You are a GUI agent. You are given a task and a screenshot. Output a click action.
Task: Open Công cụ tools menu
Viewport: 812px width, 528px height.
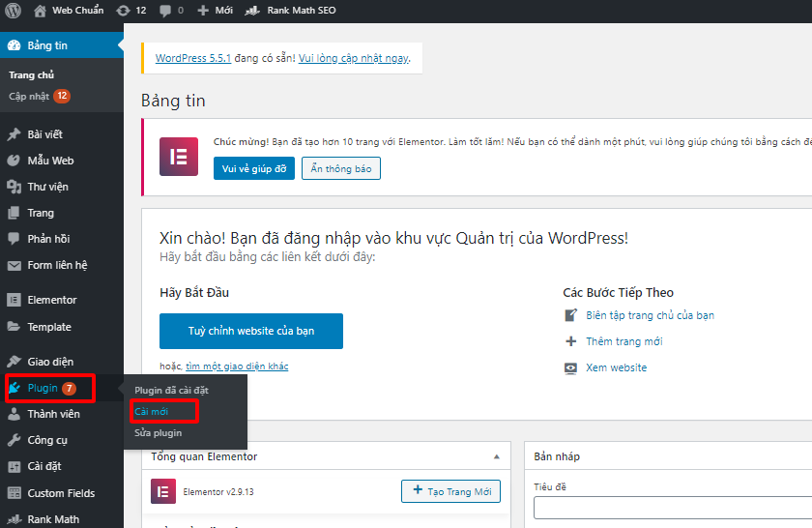click(47, 440)
